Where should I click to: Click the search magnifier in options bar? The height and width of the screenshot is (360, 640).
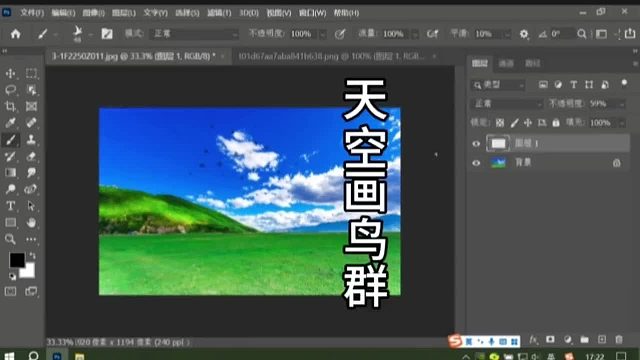click(582, 34)
